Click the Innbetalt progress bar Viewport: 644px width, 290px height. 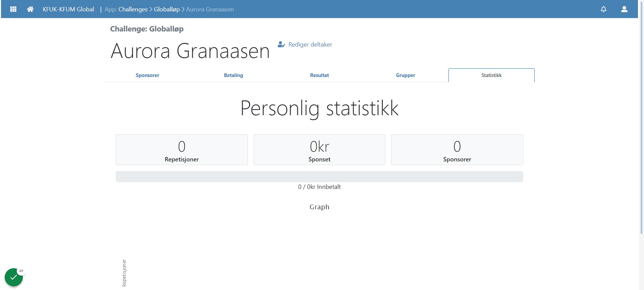(319, 176)
